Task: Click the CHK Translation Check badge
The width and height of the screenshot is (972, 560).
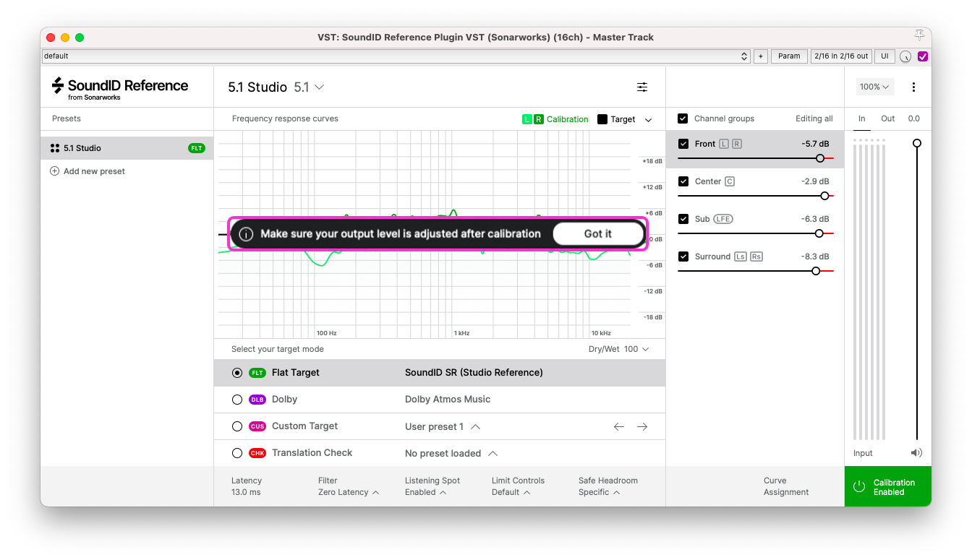Action: [257, 453]
